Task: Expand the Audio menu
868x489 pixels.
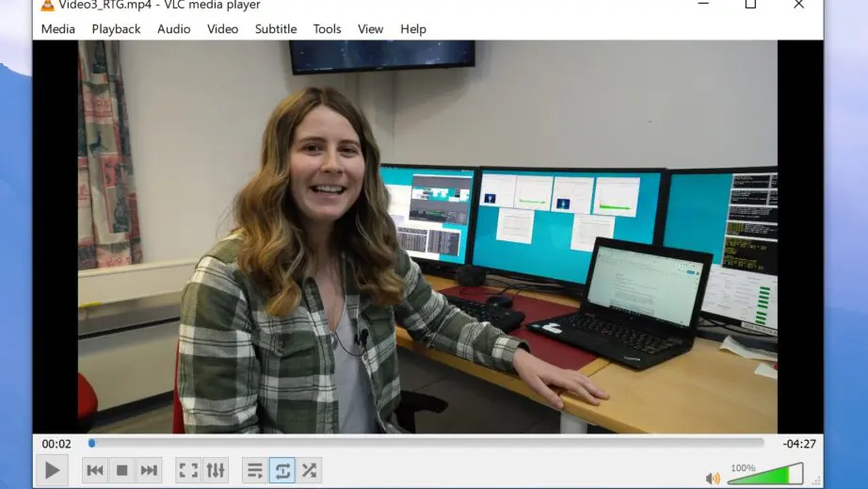Action: [x=173, y=28]
